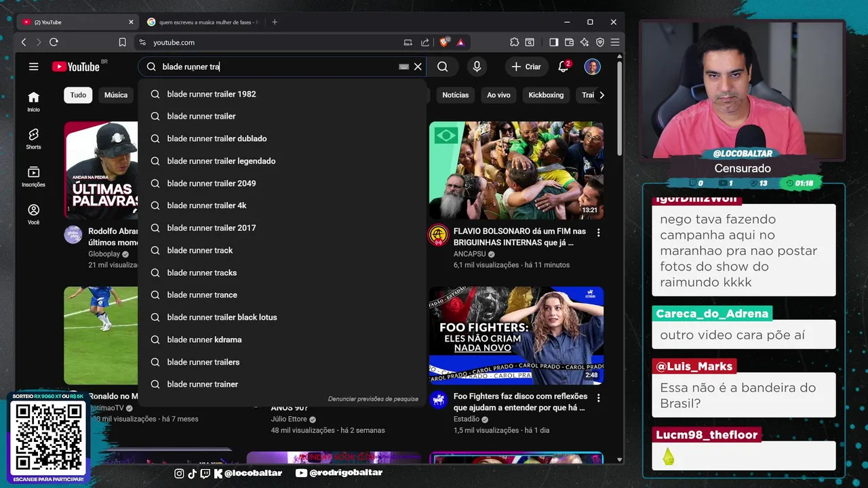Switch to the 'quem escreveu a musica' tab

[204, 22]
